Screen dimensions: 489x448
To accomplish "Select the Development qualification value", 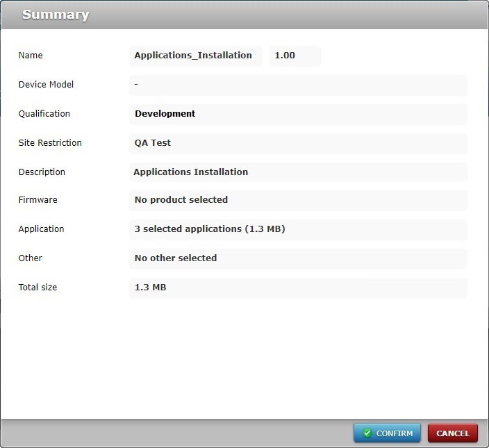I will coord(298,114).
